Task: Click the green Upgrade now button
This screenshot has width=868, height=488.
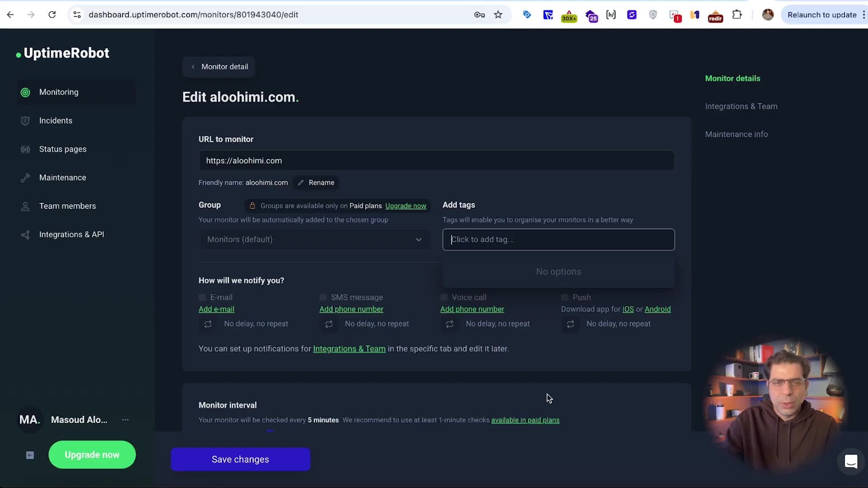Action: point(92,455)
